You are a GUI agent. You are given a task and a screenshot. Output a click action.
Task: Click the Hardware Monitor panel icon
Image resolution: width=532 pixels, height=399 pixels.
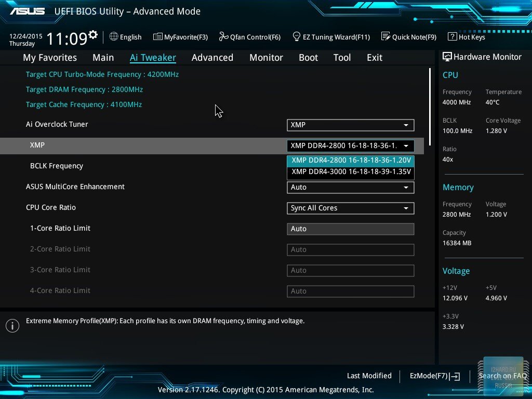click(447, 56)
